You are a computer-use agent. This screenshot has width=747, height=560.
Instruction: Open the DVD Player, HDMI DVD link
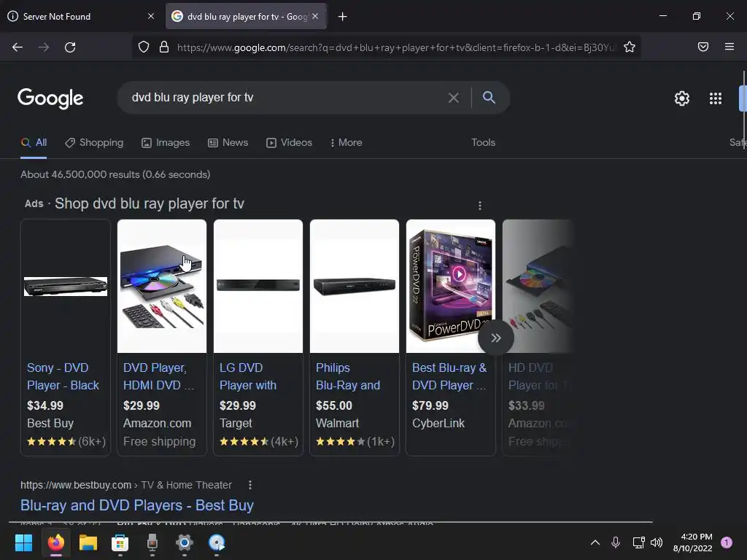point(158,377)
